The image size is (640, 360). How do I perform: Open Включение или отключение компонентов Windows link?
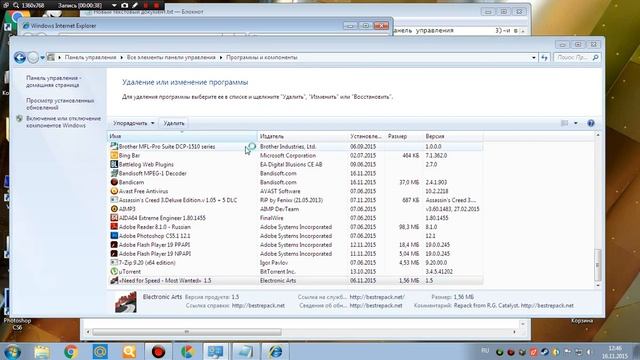tap(63, 122)
